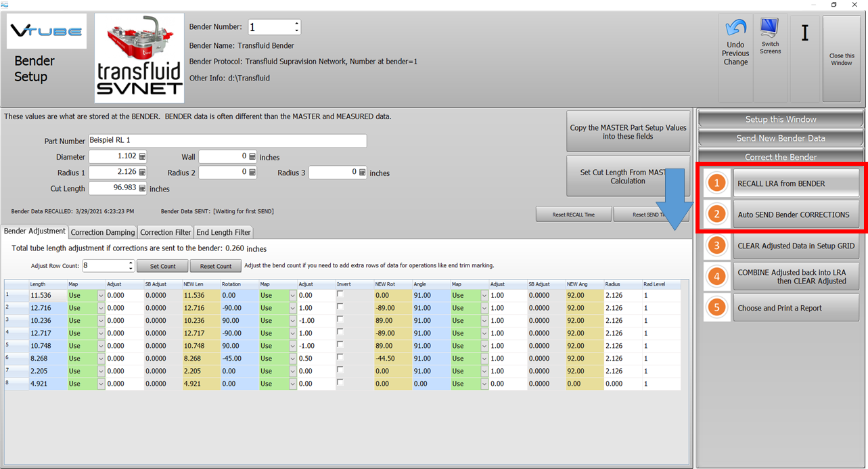Expand the Length Map dropdown in row 1
This screenshot has width=868, height=469.
pos(101,296)
